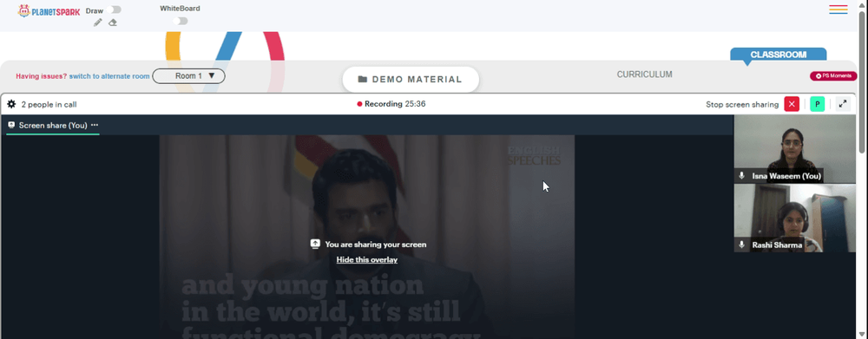Click the Recording 25:36 indicator

point(391,104)
